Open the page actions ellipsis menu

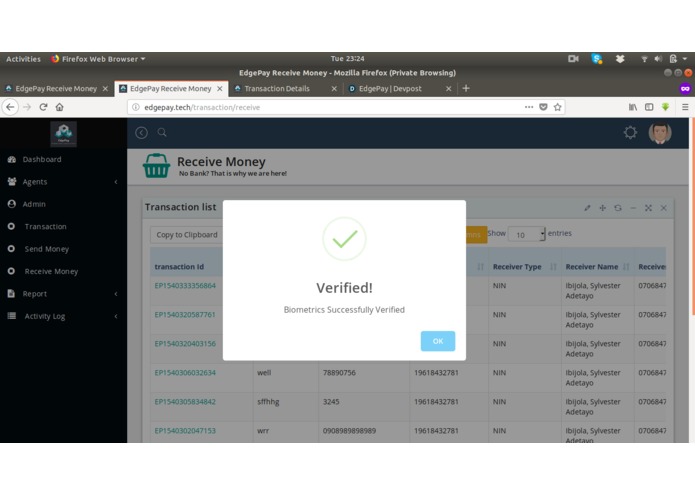529,107
